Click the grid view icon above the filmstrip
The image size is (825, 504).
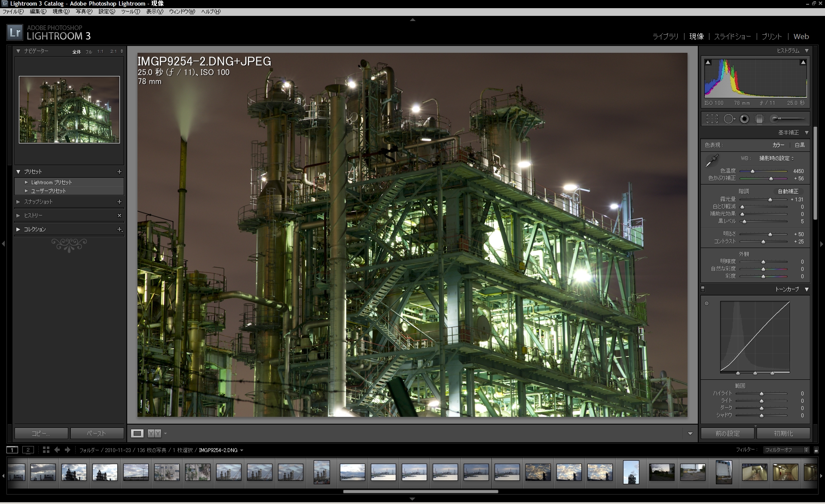coord(46,450)
